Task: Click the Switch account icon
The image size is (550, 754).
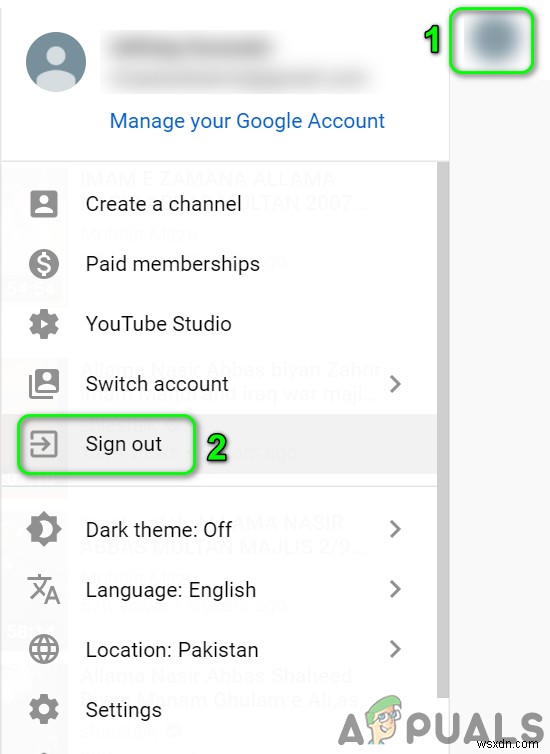Action: [x=44, y=384]
